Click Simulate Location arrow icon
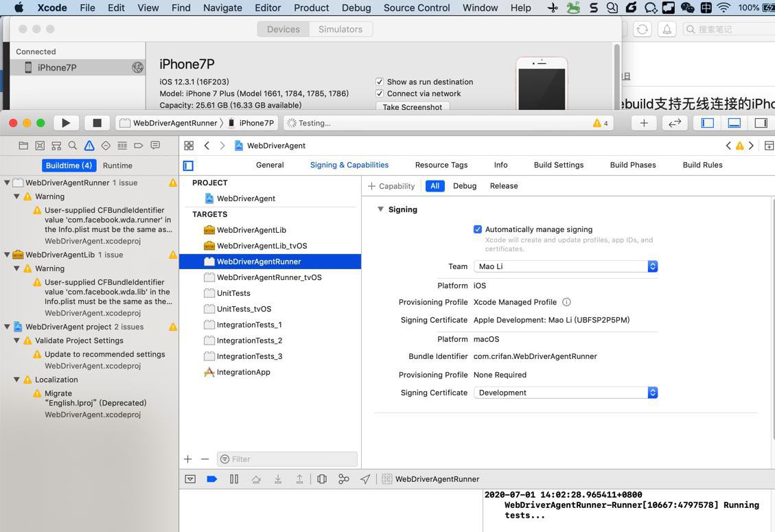This screenshot has height=532, width=775. 365,479
